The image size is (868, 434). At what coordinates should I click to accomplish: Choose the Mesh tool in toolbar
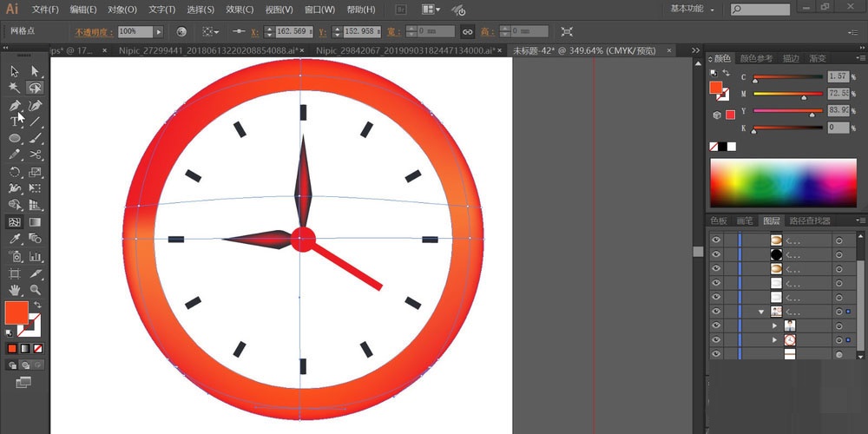tap(15, 222)
